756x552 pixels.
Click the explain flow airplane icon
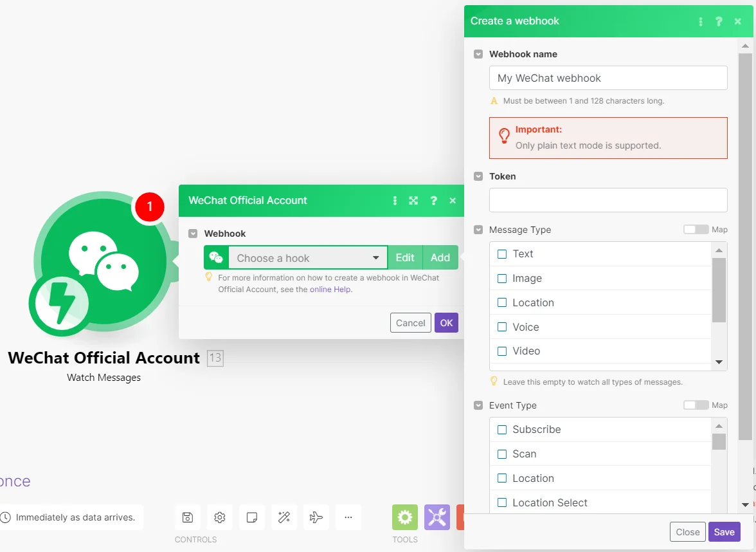coord(316,517)
